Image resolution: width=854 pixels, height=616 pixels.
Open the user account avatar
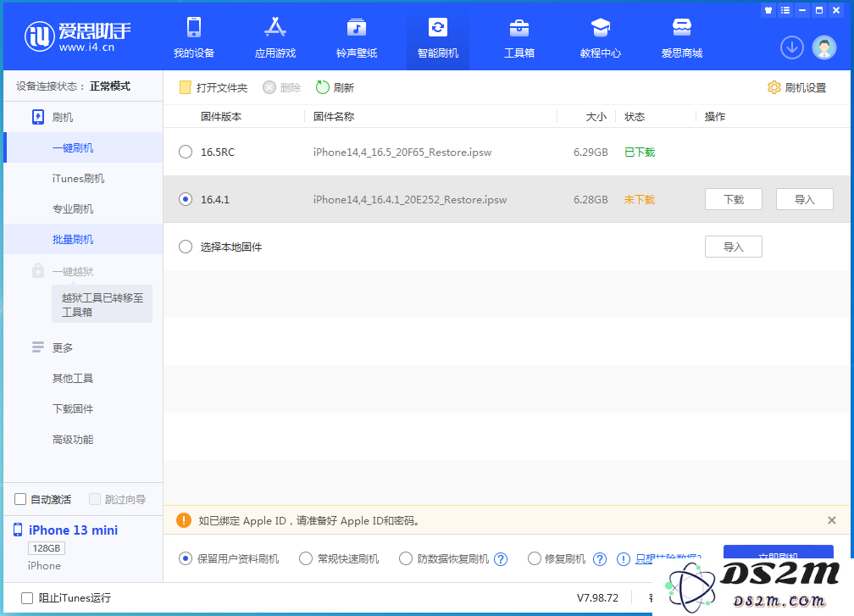pos(824,48)
